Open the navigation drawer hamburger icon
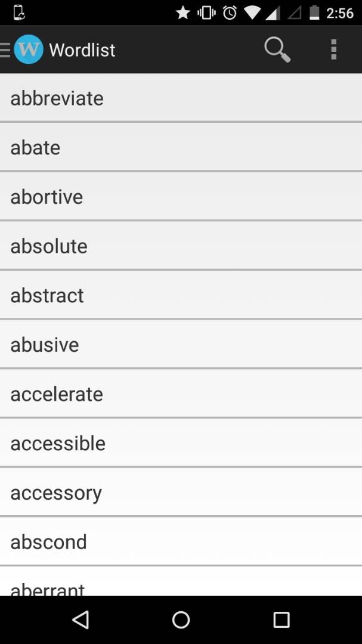The height and width of the screenshot is (644, 362). click(x=4, y=49)
